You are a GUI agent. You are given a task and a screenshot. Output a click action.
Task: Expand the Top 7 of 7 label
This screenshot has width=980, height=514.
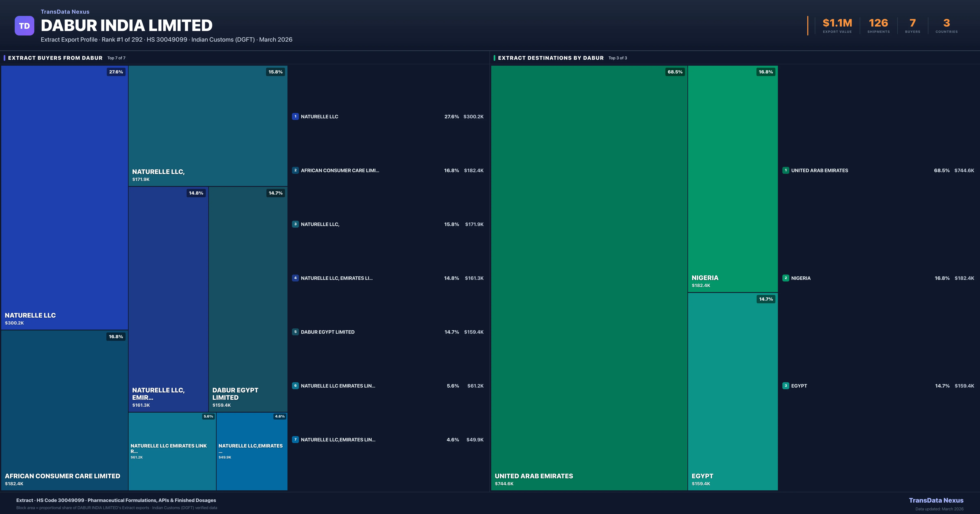(x=116, y=58)
